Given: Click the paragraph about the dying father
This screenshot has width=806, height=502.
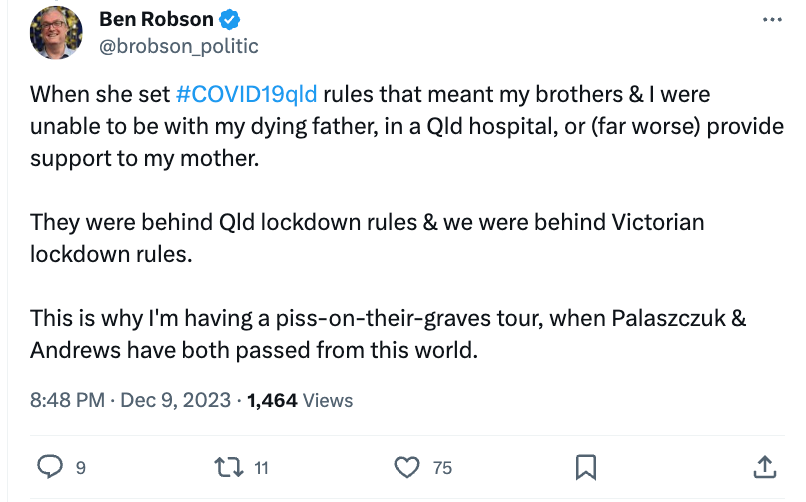Looking at the screenshot, I should point(386,127).
